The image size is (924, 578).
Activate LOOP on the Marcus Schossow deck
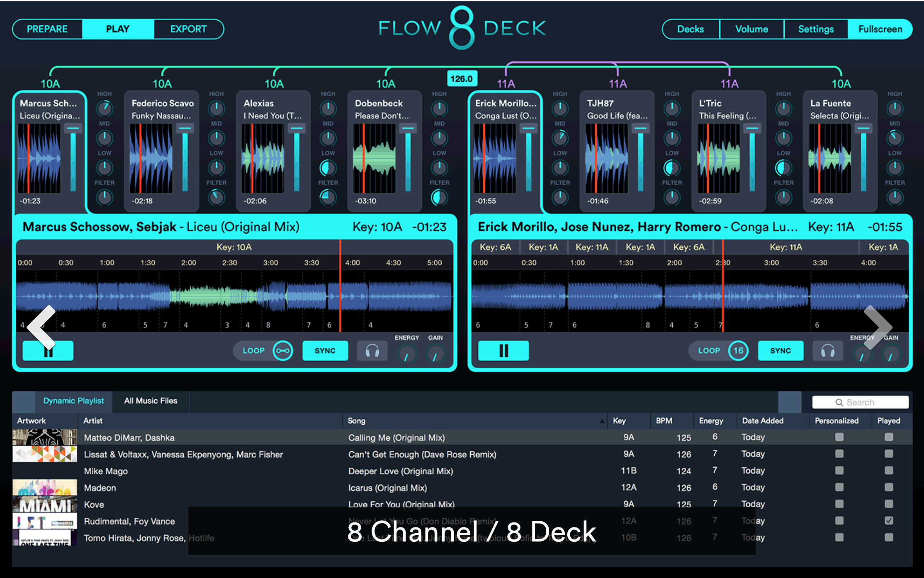click(x=263, y=350)
